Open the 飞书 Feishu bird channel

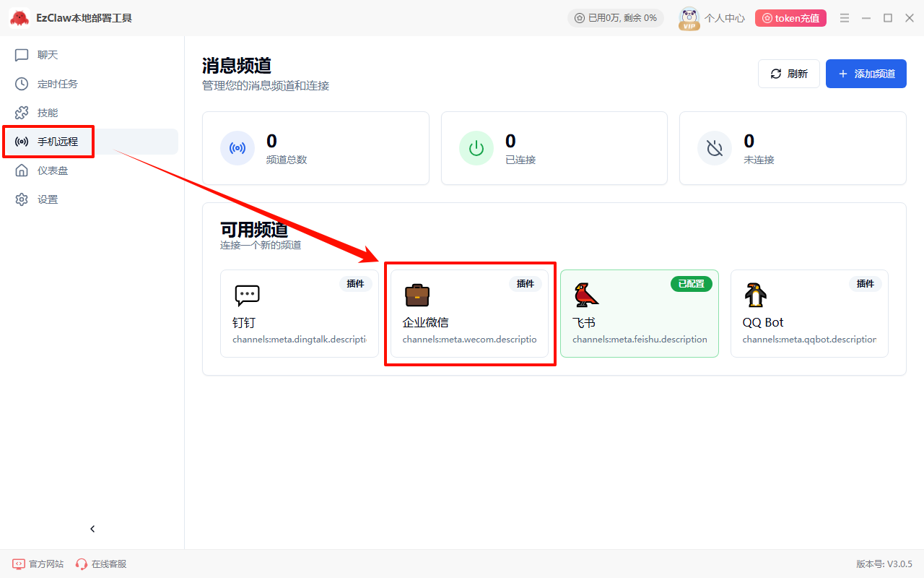coord(639,314)
